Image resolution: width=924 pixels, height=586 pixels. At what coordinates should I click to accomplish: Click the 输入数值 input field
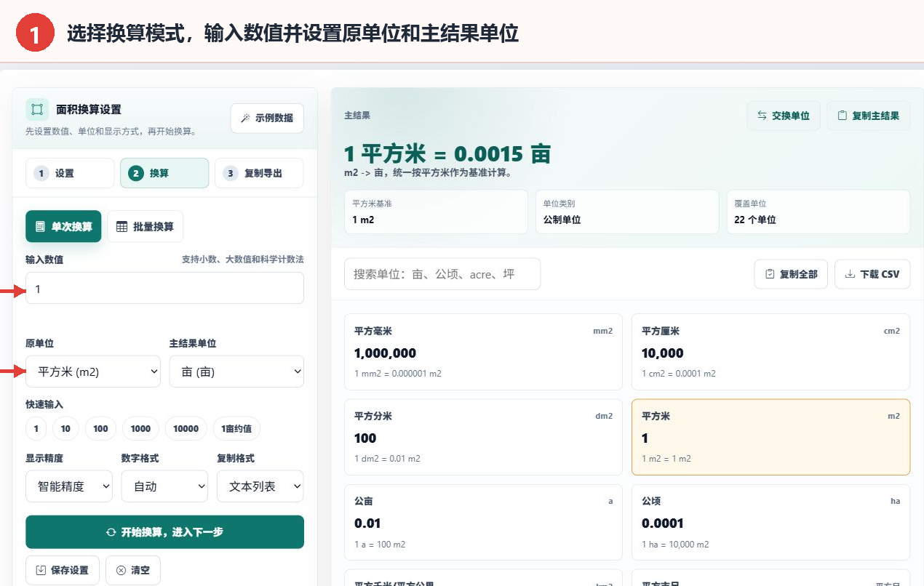point(164,288)
